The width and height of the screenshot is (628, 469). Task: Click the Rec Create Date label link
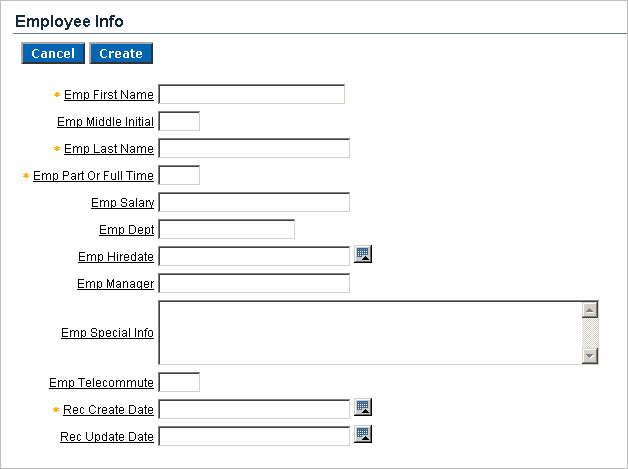(108, 409)
